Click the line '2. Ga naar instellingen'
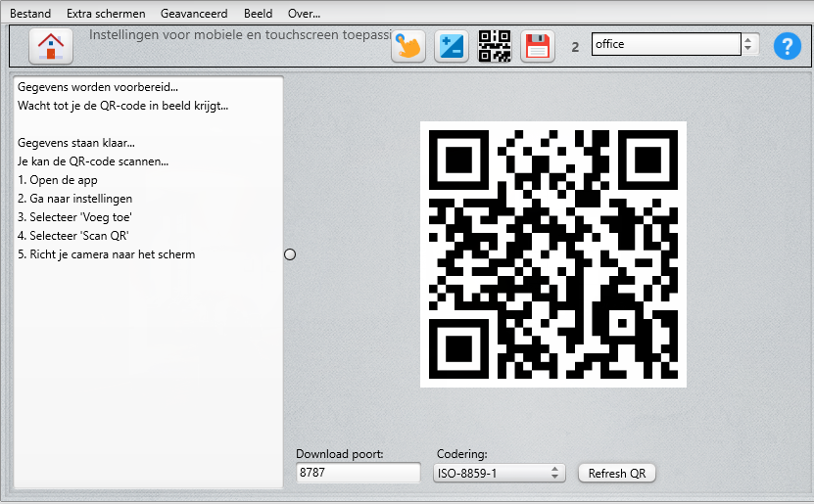Screen dimensions: 814x504 pos(74,199)
